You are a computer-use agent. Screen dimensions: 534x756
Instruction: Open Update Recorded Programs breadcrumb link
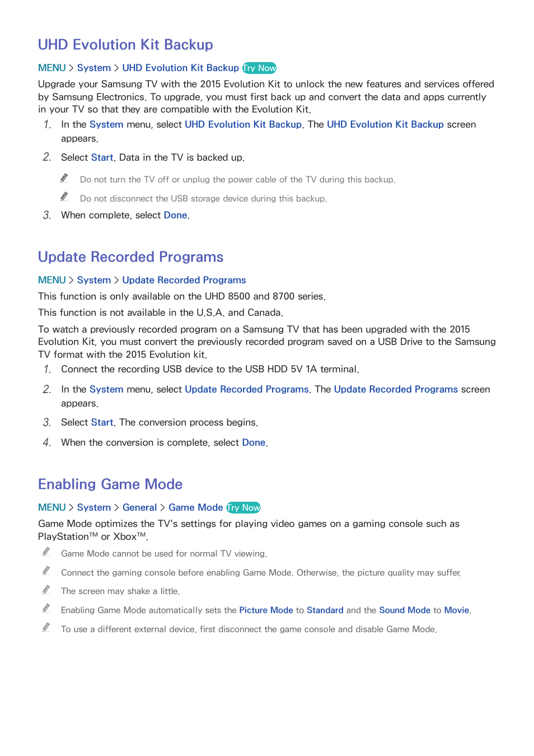(x=184, y=280)
